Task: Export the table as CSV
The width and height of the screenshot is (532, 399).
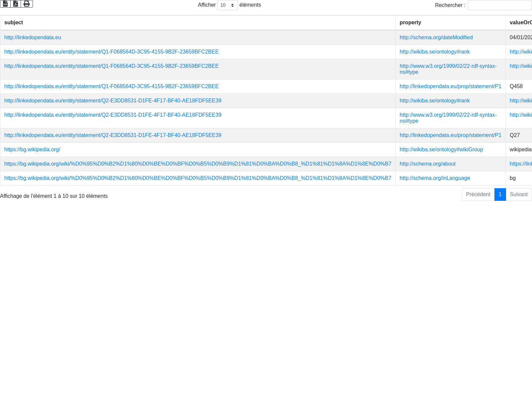Action: 5,4
